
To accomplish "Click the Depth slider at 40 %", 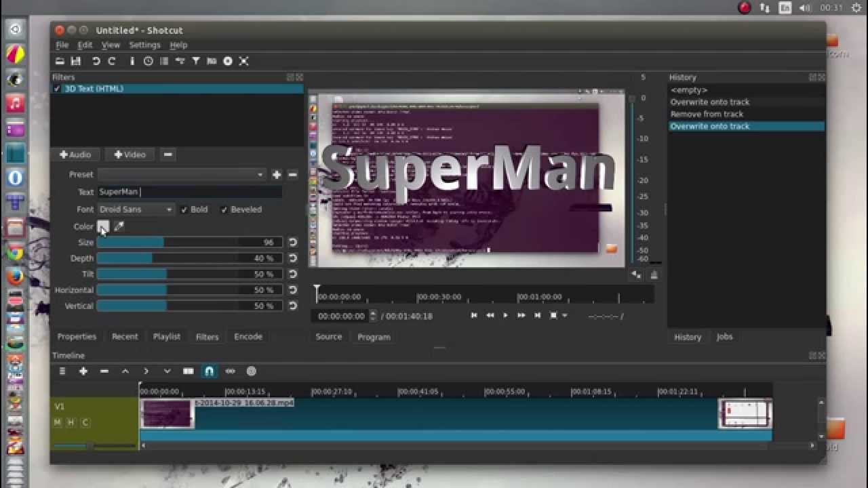I will coord(189,258).
